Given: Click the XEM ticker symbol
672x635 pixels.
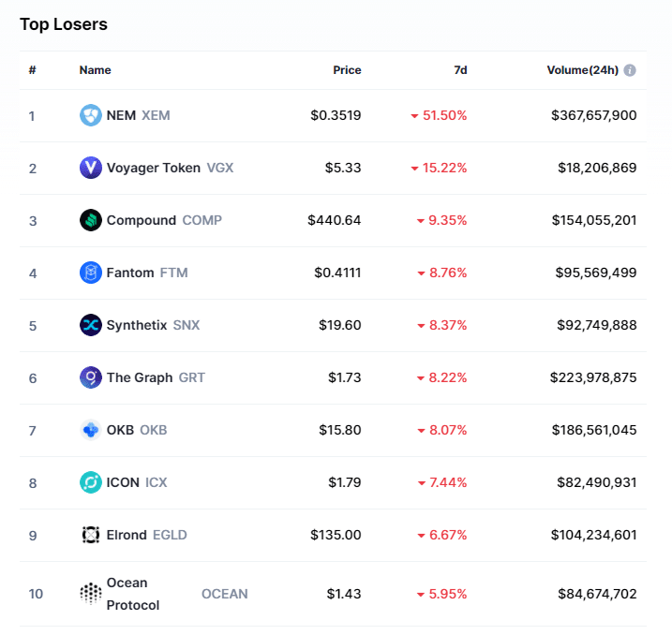Looking at the screenshot, I should [156, 115].
